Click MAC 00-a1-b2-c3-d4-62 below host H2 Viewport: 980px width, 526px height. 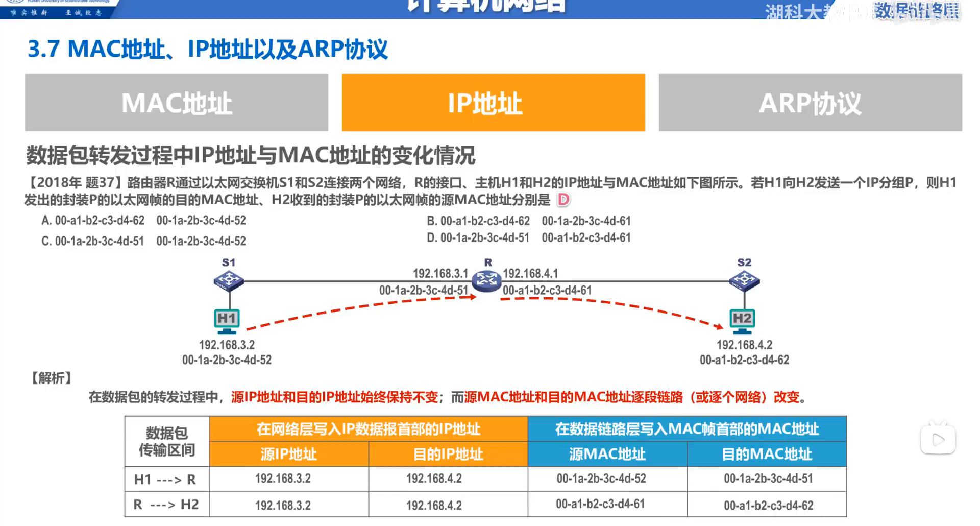tap(744, 360)
